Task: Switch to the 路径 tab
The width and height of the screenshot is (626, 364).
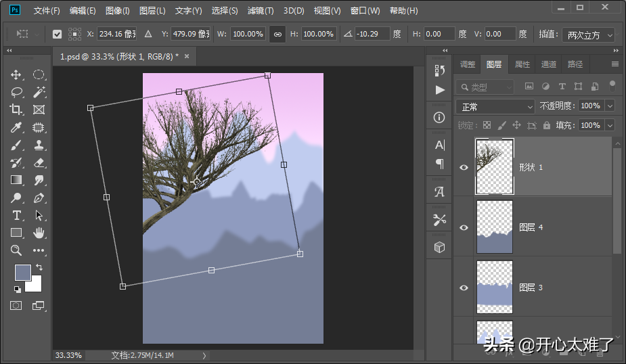Action: [x=575, y=64]
